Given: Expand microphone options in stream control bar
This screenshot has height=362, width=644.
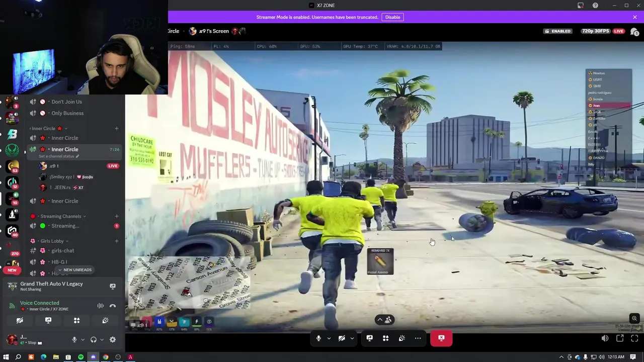Looking at the screenshot, I should point(329,338).
